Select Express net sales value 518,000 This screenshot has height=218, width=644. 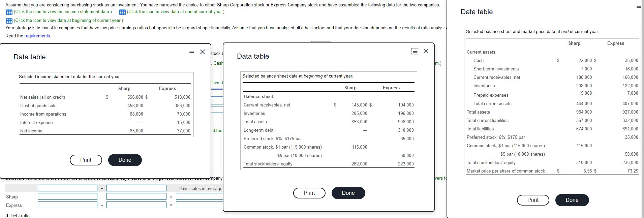click(x=182, y=97)
